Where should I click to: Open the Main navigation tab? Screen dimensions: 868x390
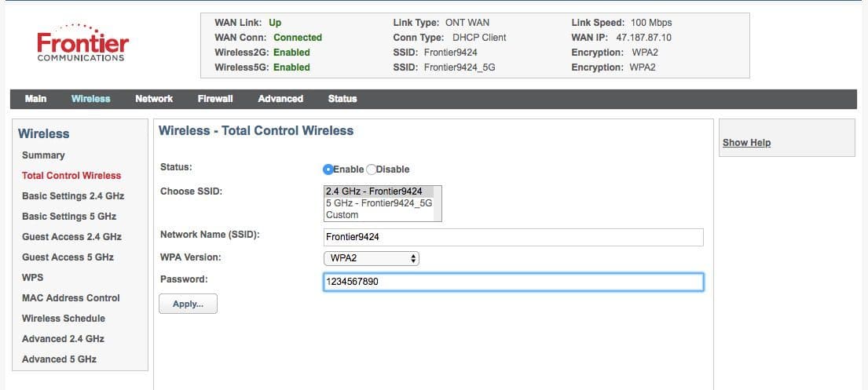click(x=35, y=99)
